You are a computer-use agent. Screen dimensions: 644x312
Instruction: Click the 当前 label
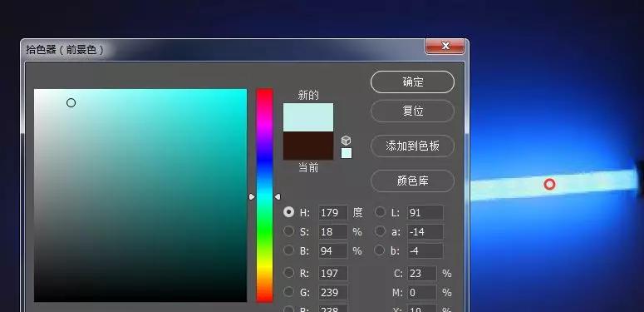[308, 168]
